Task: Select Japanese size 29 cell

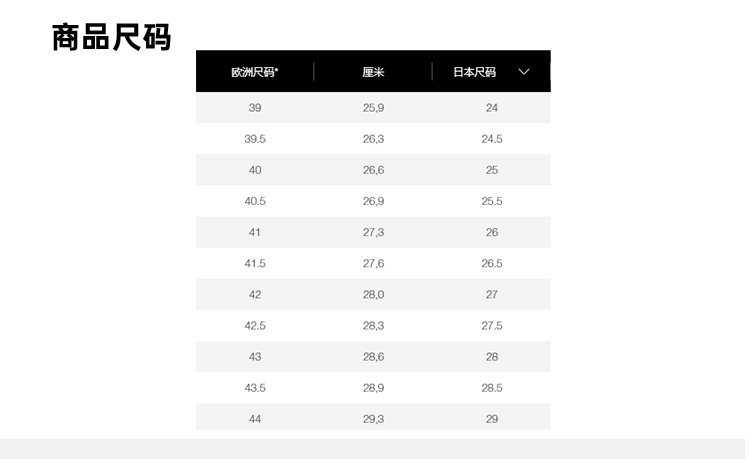Action: pyautogui.click(x=492, y=419)
